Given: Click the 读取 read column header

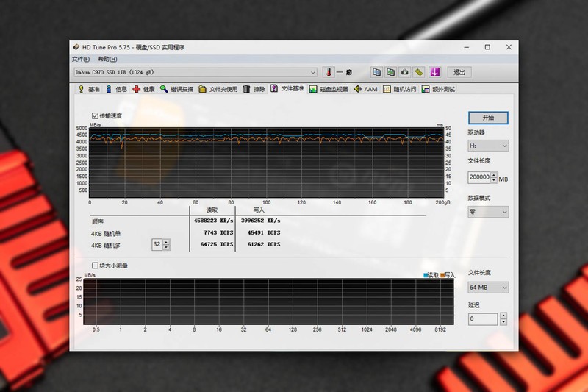Looking at the screenshot, I should tap(212, 210).
